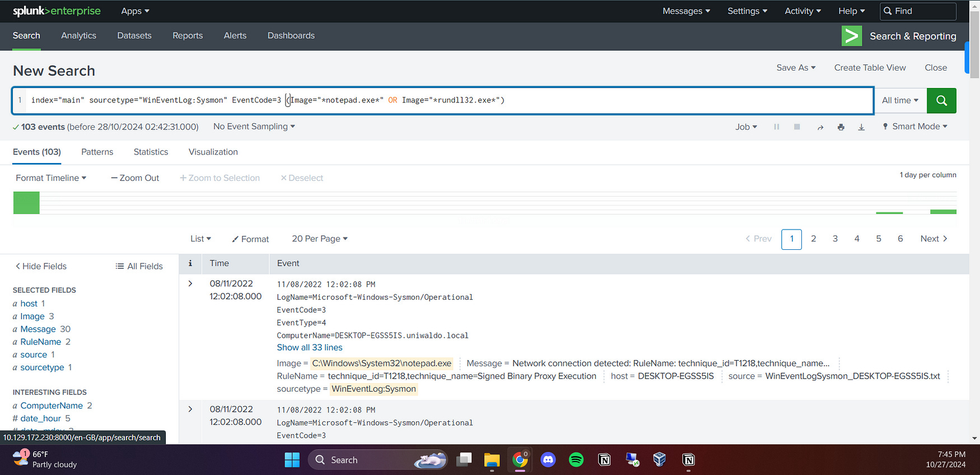
Task: Select the ComputerName interesting field
Action: coord(52,406)
